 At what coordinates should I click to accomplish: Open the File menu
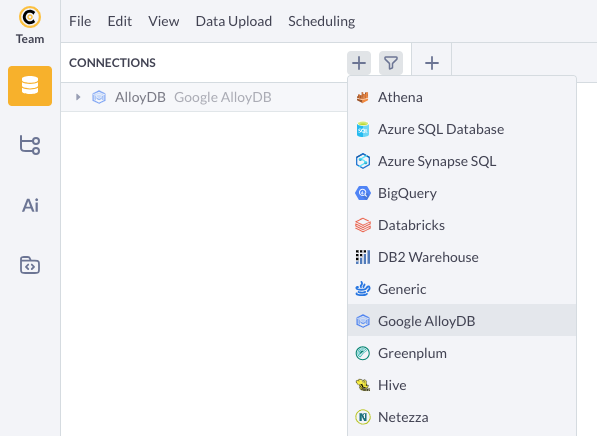tap(80, 21)
